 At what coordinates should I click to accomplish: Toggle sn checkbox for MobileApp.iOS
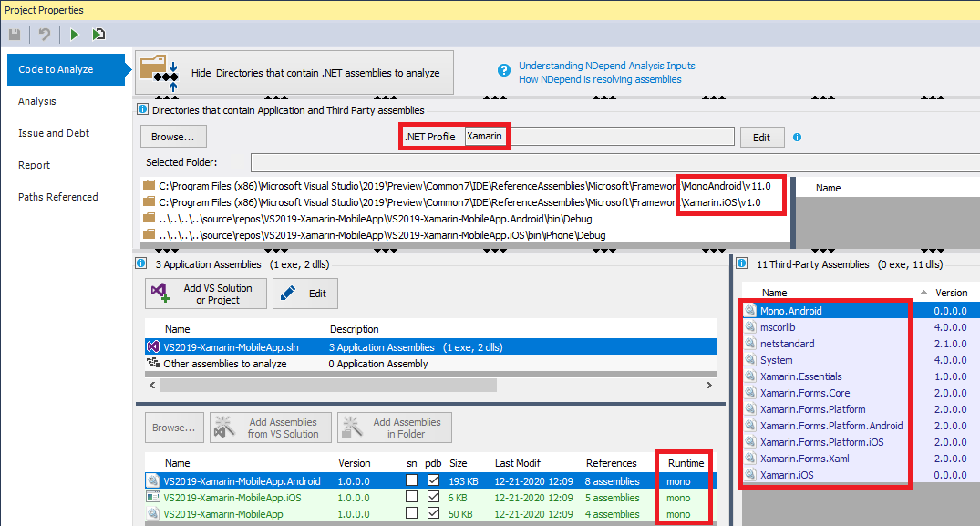411,497
